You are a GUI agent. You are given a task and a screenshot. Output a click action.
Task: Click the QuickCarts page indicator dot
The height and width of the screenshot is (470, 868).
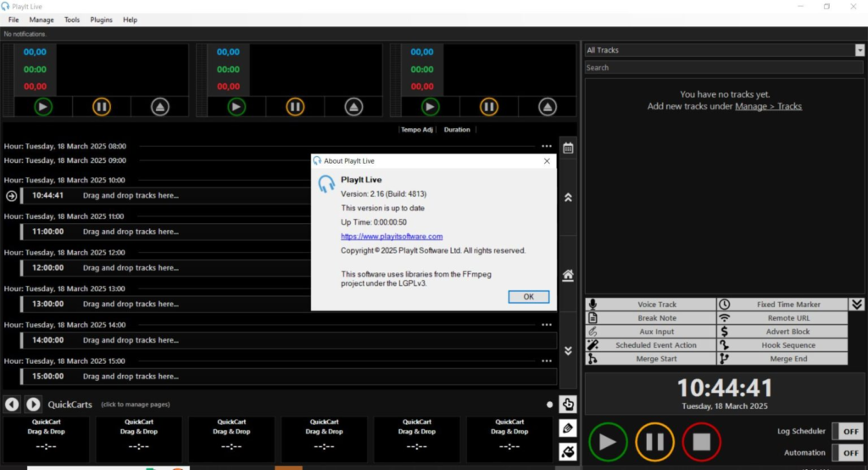(549, 405)
